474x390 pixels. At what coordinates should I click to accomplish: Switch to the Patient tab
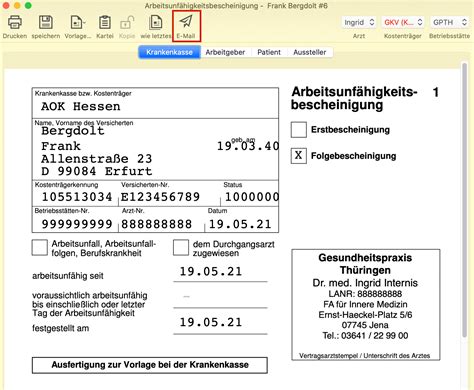269,52
